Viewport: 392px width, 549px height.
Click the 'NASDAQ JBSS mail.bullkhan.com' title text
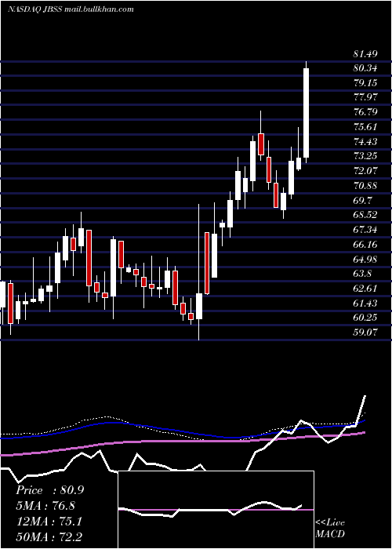71,9
